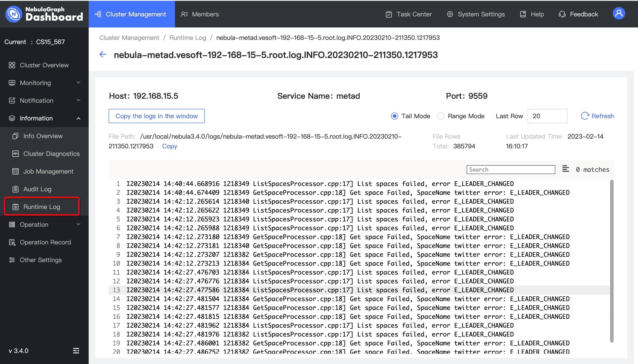Expand the Notification sidebar menu
This screenshot has height=364, width=638.
[x=44, y=101]
